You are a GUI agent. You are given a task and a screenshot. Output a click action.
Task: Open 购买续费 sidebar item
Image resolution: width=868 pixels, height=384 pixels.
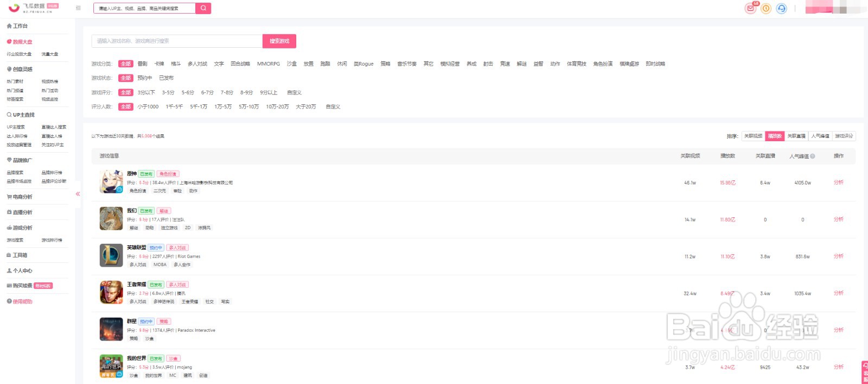point(29,286)
